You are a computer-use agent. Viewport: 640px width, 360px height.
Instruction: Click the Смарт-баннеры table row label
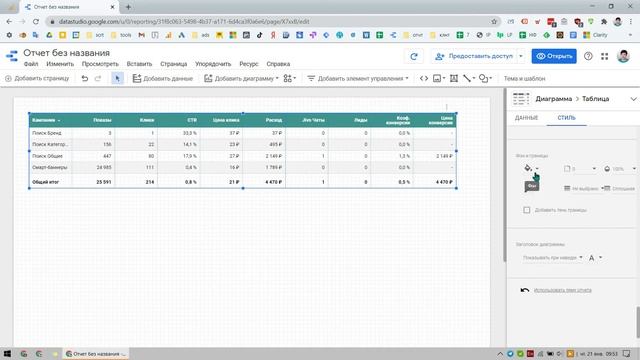pos(49,167)
